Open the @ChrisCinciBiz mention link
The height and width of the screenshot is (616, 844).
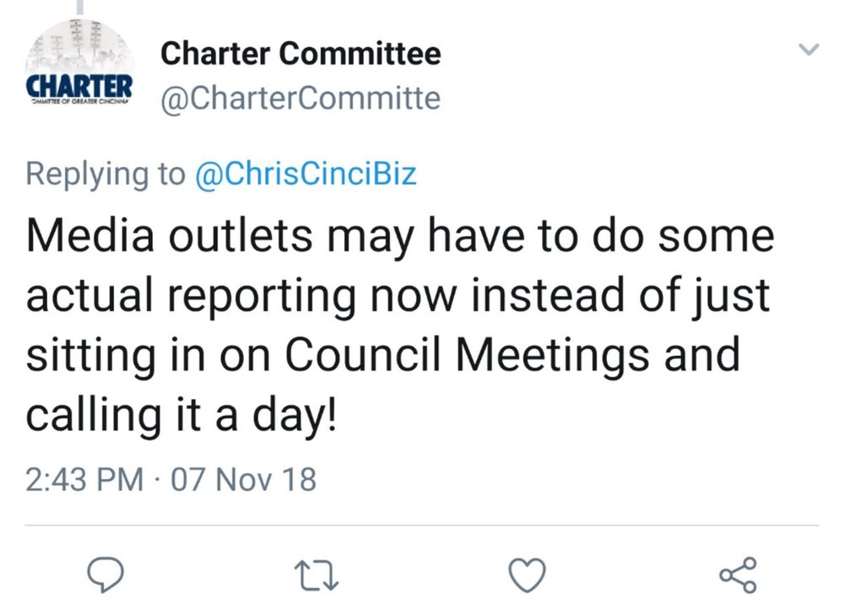(306, 174)
